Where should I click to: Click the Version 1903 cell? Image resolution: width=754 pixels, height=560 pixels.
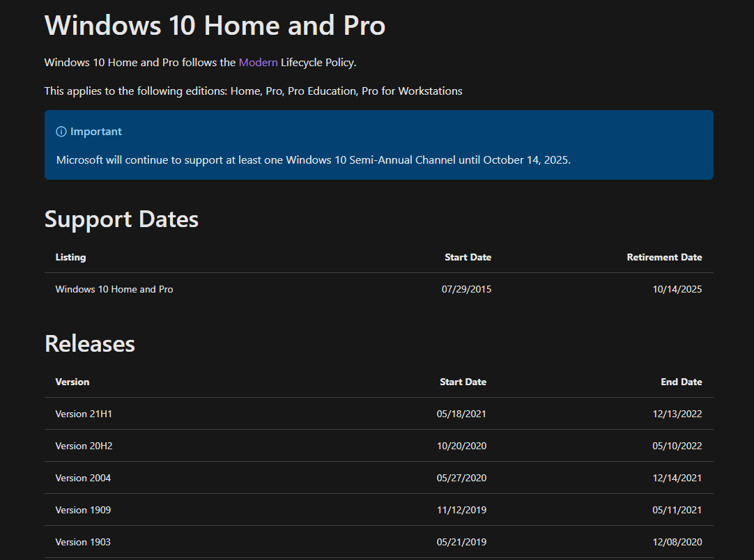(83, 542)
